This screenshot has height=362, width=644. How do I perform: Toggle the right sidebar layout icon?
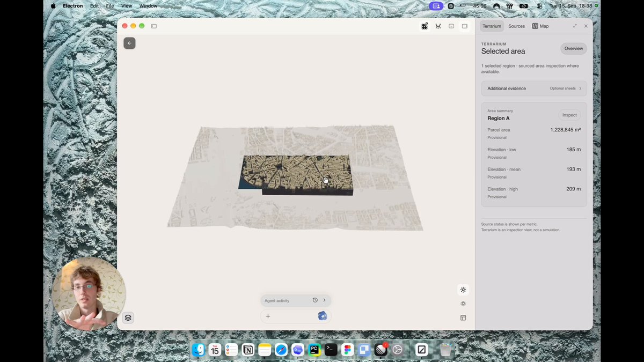coord(465,26)
